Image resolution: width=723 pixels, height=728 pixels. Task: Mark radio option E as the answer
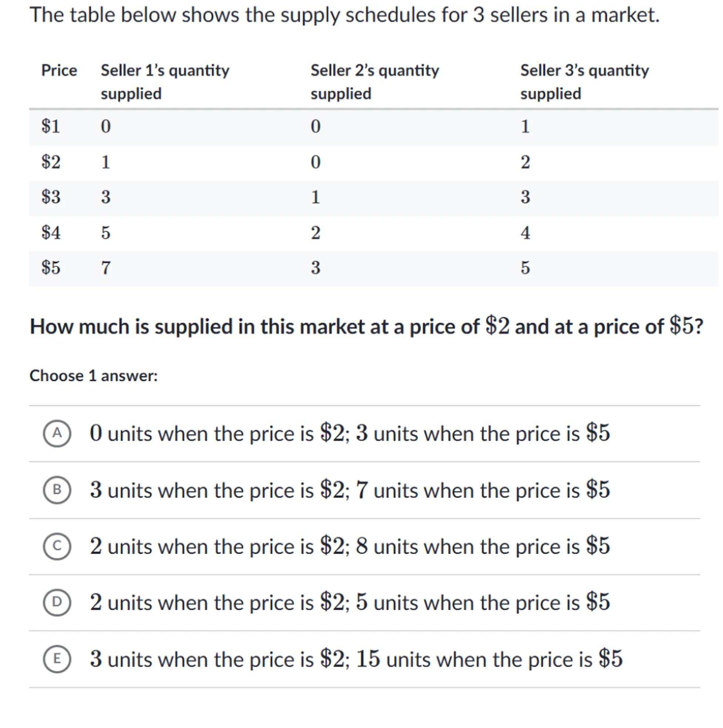57,659
